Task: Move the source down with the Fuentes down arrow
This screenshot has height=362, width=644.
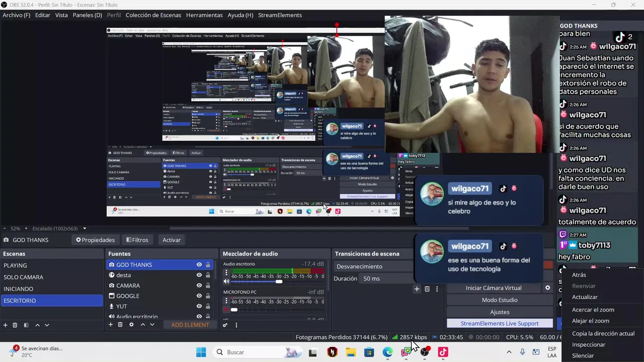Action: click(152, 325)
